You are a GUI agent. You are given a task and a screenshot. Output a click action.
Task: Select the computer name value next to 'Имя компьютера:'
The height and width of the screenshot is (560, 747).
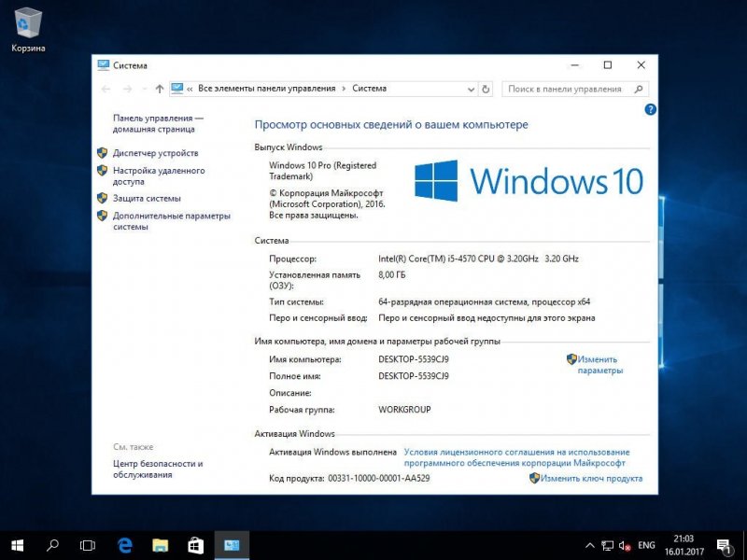point(414,359)
